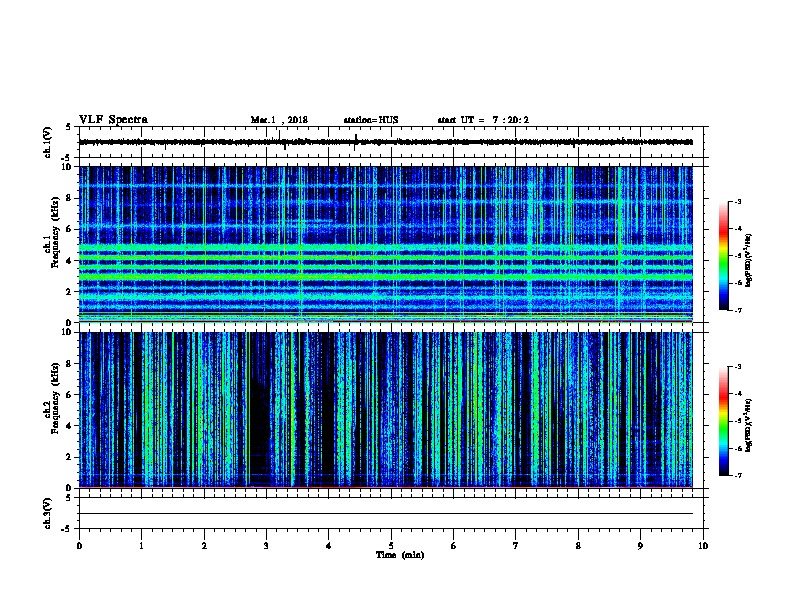The height and width of the screenshot is (612, 792).
Task: Click the "ch.3(V)" axis label
Action: 48,513
